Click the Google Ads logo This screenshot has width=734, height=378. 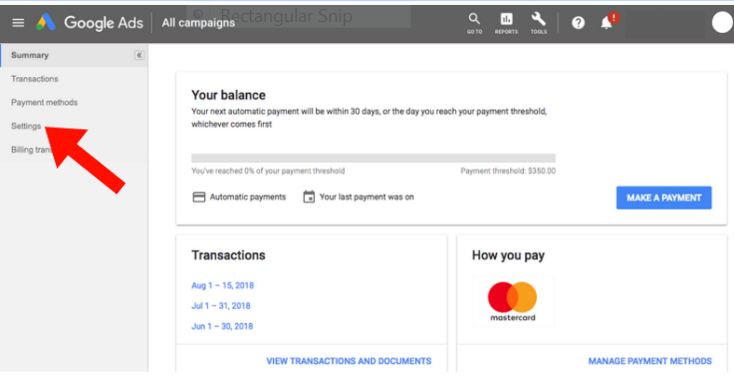[x=89, y=22]
